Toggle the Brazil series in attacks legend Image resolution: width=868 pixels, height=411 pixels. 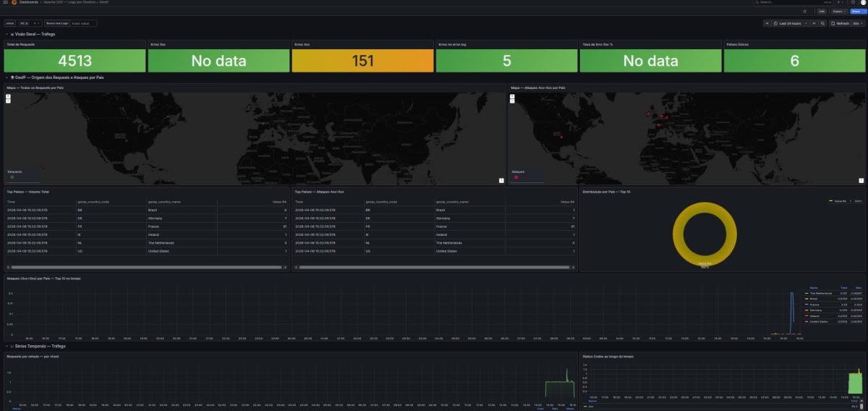click(814, 299)
